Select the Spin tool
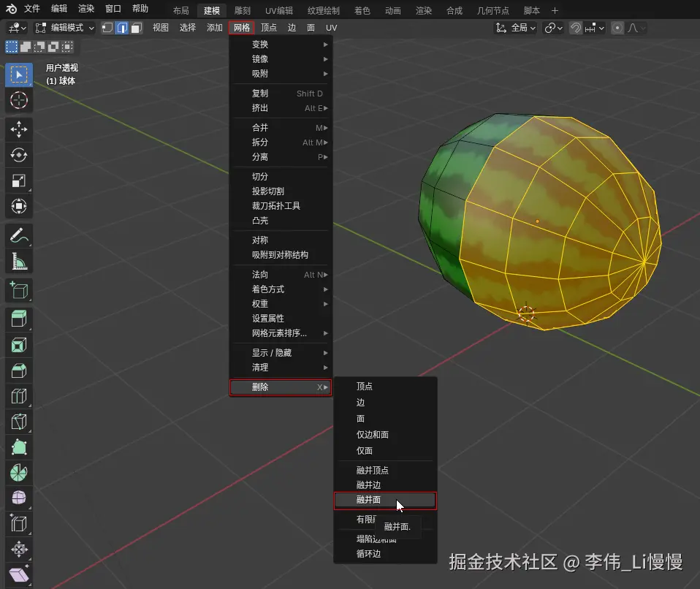The width and height of the screenshot is (700, 589). point(19,473)
